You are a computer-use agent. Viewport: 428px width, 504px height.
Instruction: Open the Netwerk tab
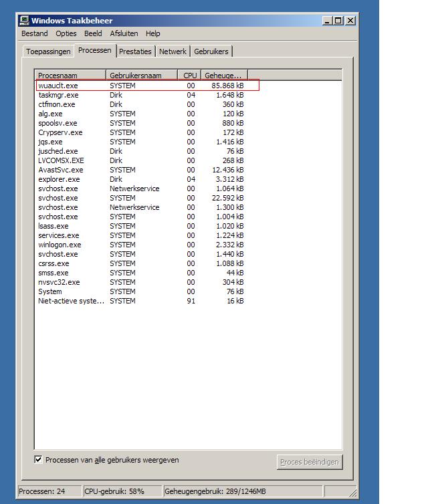point(173,51)
